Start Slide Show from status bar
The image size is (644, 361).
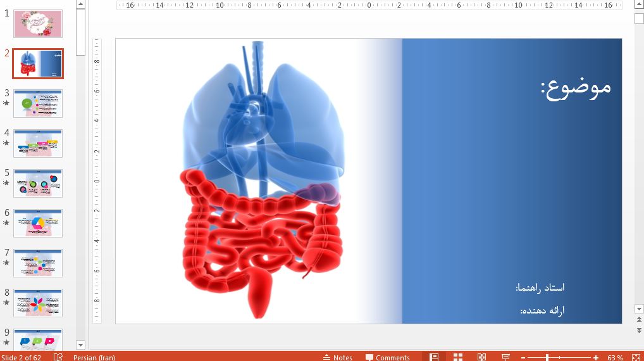tap(505, 357)
